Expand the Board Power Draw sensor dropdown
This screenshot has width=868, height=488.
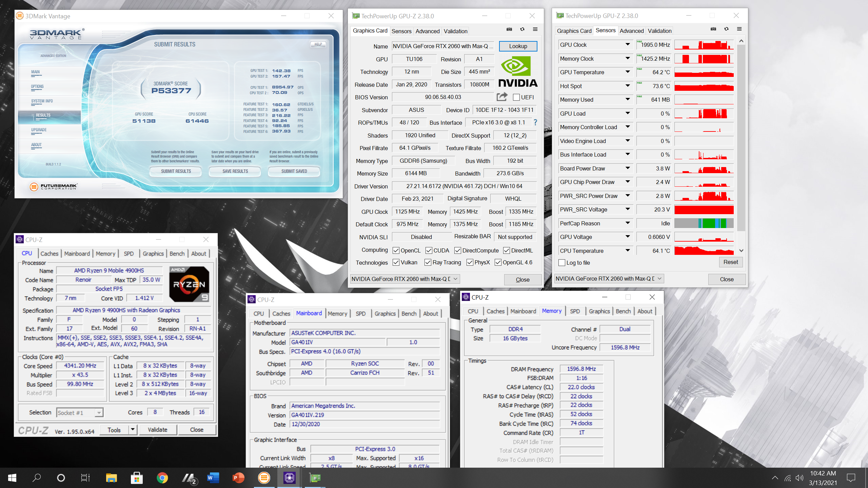(x=628, y=168)
